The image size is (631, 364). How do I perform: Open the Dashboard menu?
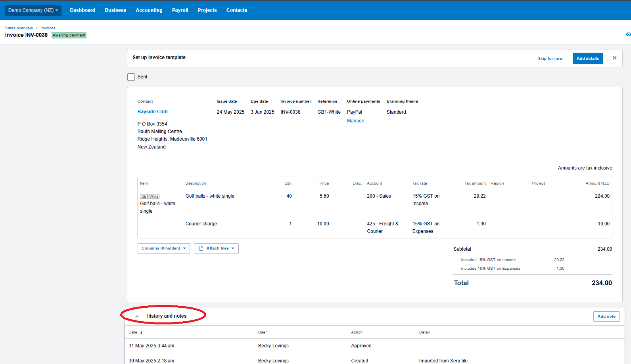click(82, 10)
